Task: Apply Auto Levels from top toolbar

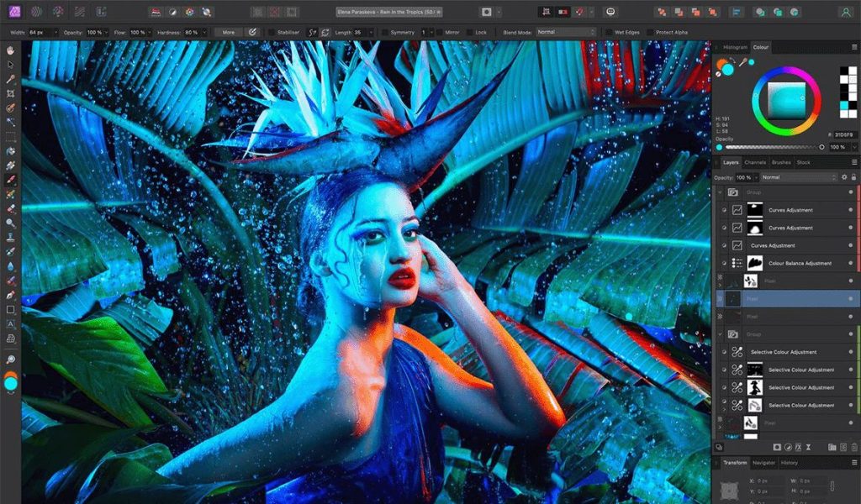Action: pos(156,12)
